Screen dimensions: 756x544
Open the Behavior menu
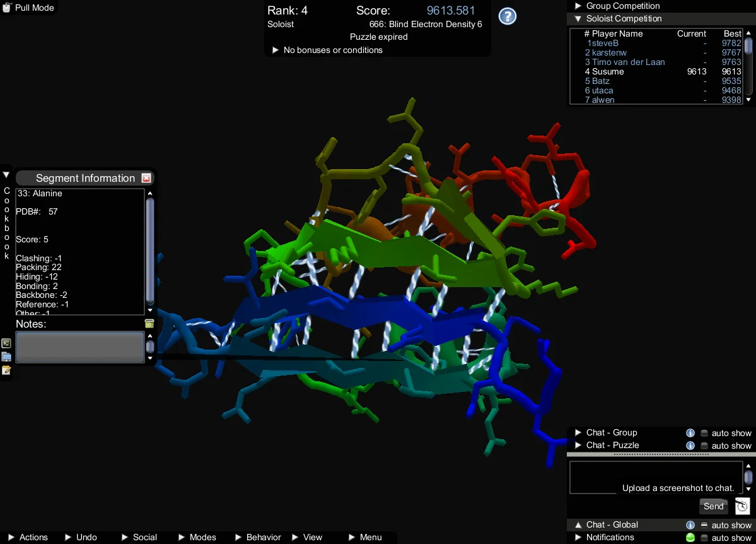[x=259, y=537]
